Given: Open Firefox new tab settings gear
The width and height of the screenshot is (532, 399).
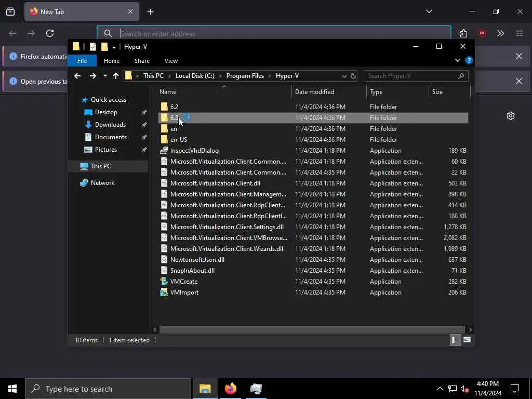Looking at the screenshot, I should pos(511,116).
